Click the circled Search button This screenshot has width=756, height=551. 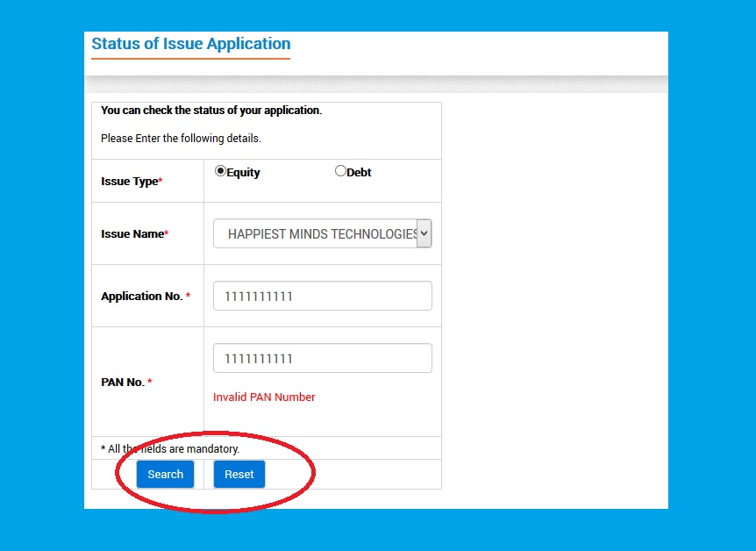coord(165,474)
